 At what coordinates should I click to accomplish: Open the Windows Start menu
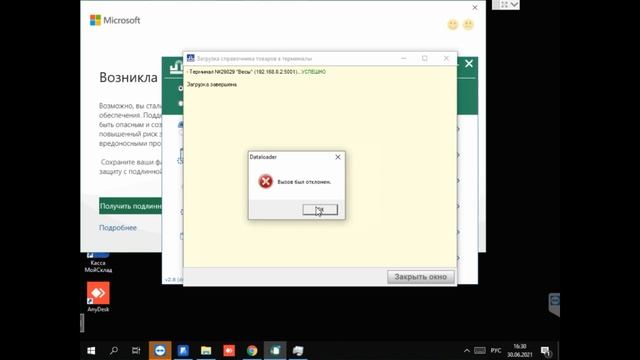tap(91, 351)
